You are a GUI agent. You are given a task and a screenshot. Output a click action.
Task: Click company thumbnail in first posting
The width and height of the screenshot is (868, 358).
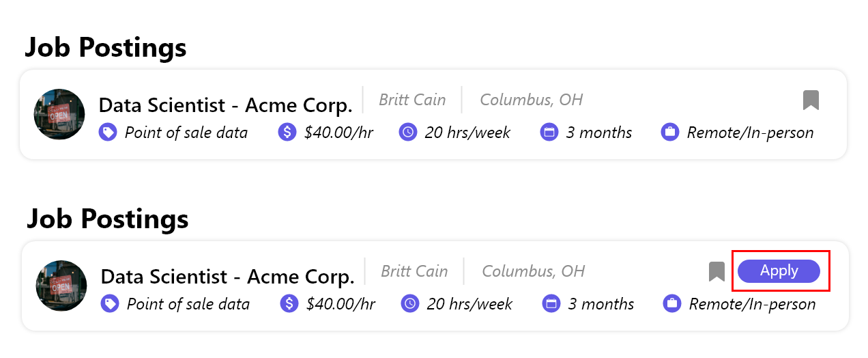pos(59,114)
